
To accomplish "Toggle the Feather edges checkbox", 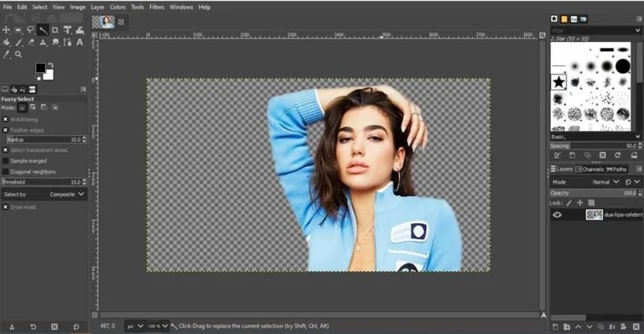I will tap(5, 130).
